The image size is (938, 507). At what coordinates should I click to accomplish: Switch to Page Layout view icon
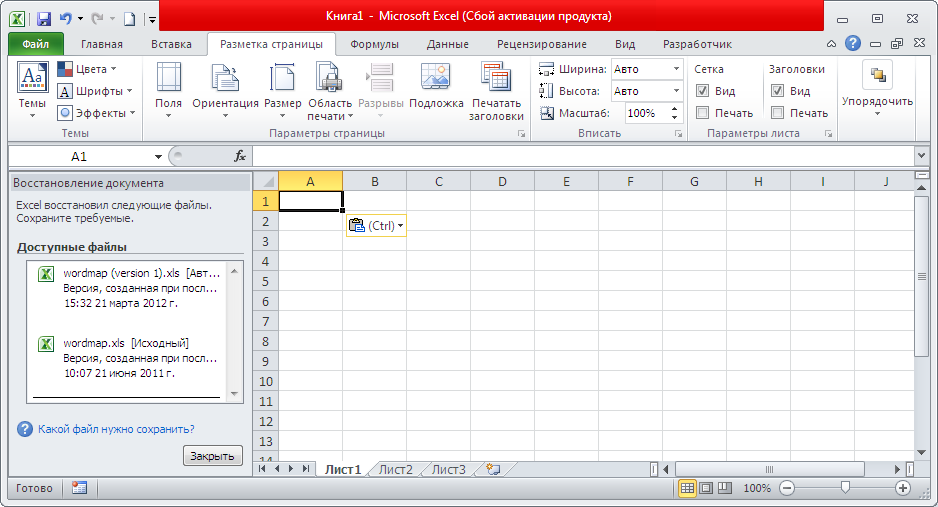pyautogui.click(x=706, y=488)
